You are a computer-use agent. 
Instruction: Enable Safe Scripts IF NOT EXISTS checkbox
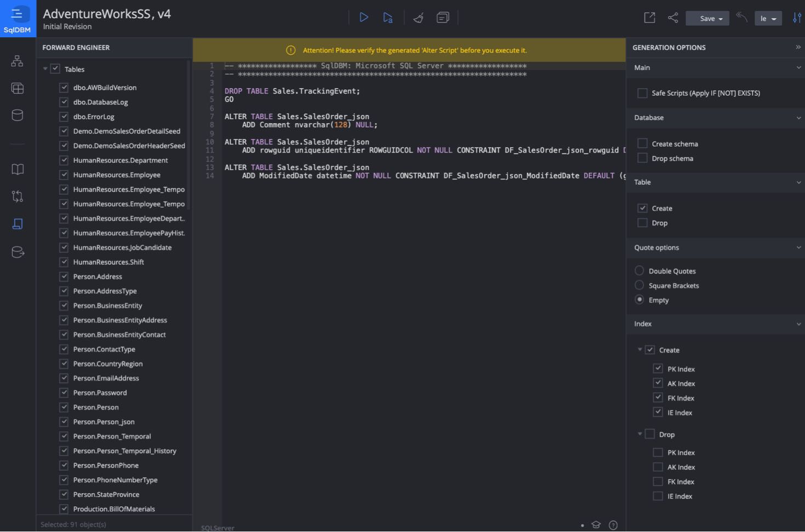point(642,93)
